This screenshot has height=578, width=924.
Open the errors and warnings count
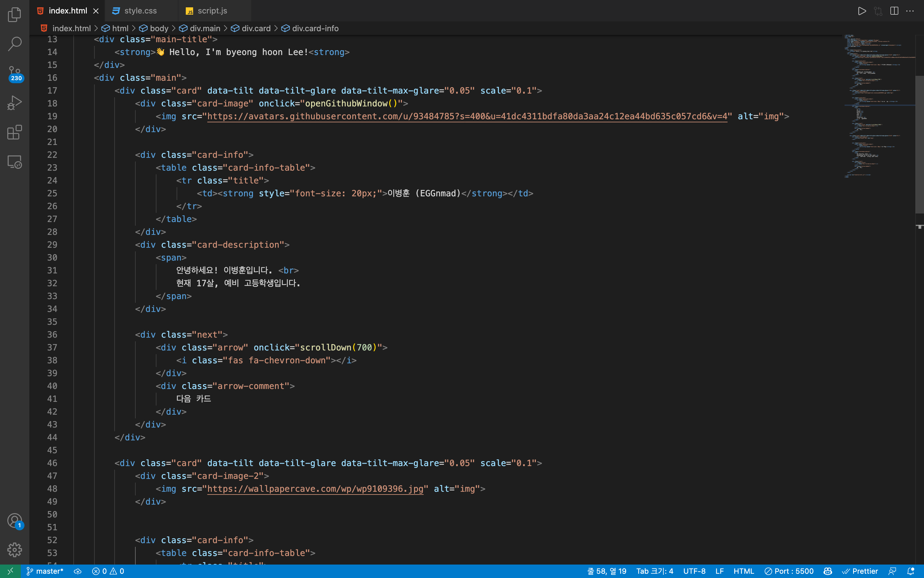[108, 571]
